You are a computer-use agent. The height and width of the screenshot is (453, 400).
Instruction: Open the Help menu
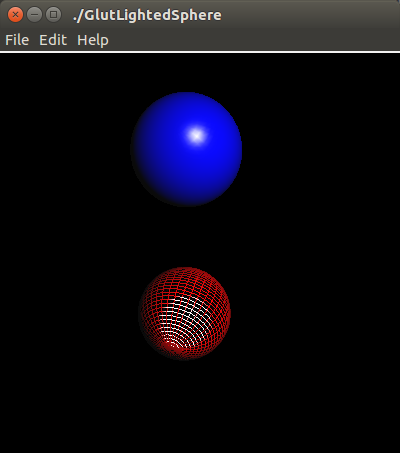(x=93, y=41)
